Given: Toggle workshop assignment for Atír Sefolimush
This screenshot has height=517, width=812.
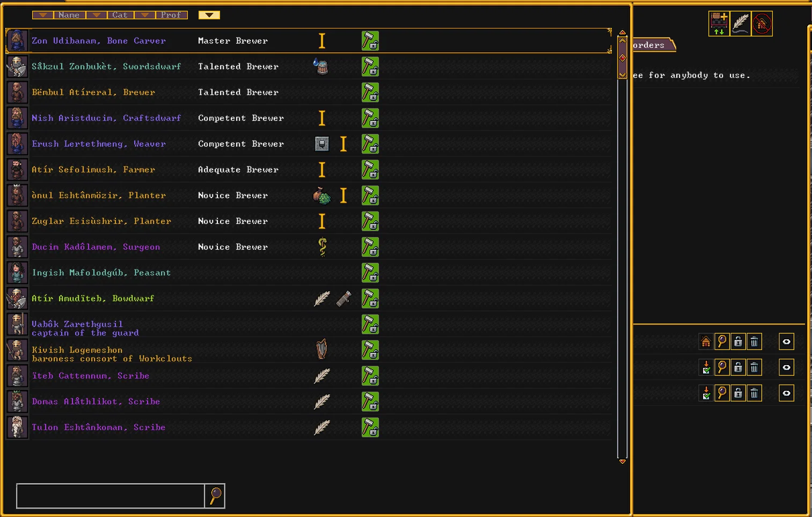Looking at the screenshot, I should pyautogui.click(x=370, y=170).
